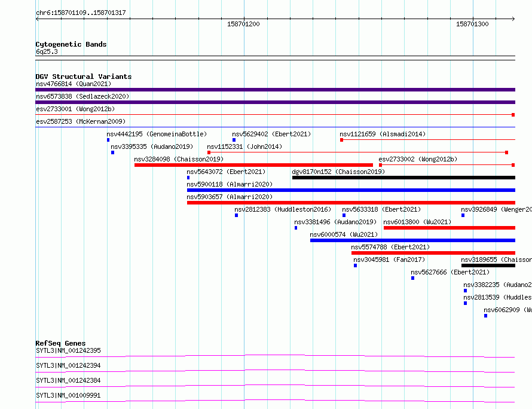Open gene SYTL3|NM_001242394 label
The height and width of the screenshot is (409, 532).
[68, 365]
